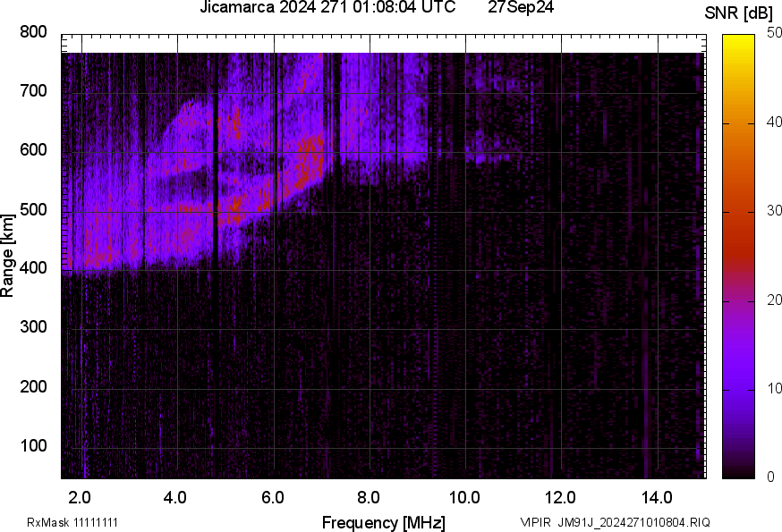Click frequency tick label '2.0'
Screen dimensions: 782x532
tap(79, 498)
